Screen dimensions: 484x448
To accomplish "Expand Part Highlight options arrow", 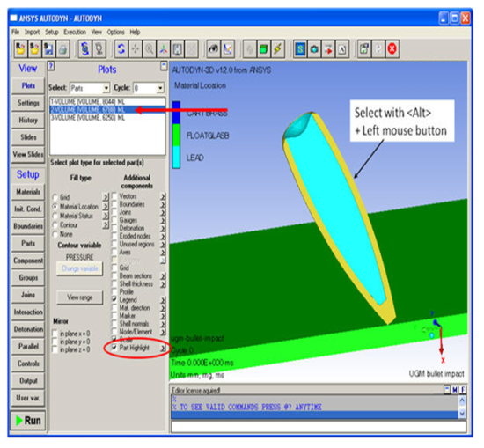I will click(x=163, y=348).
